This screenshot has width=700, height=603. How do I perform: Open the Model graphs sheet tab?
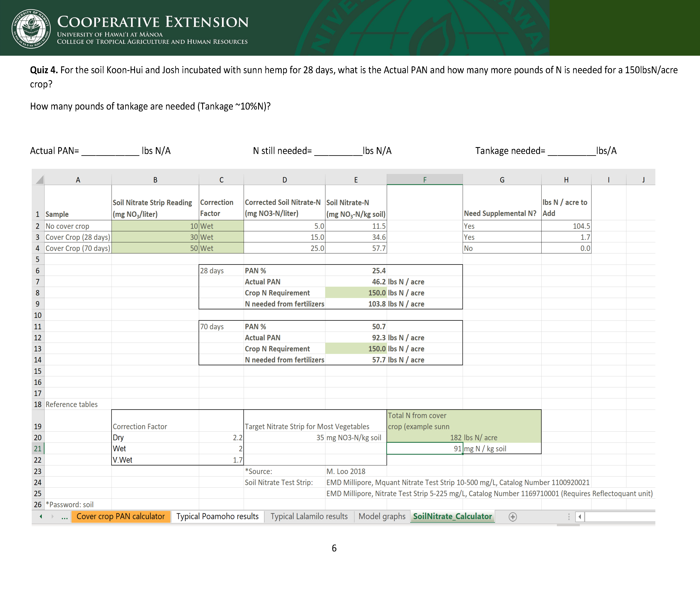[382, 517]
